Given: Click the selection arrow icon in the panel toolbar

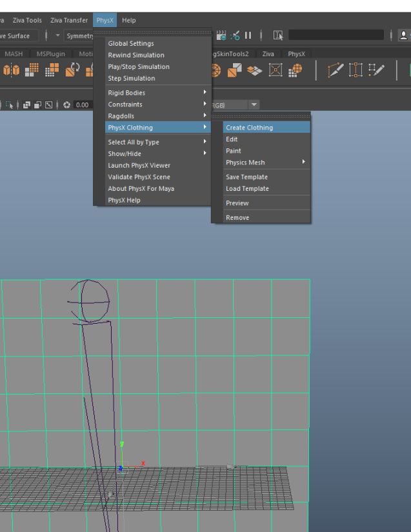Looking at the screenshot, I should [10, 105].
